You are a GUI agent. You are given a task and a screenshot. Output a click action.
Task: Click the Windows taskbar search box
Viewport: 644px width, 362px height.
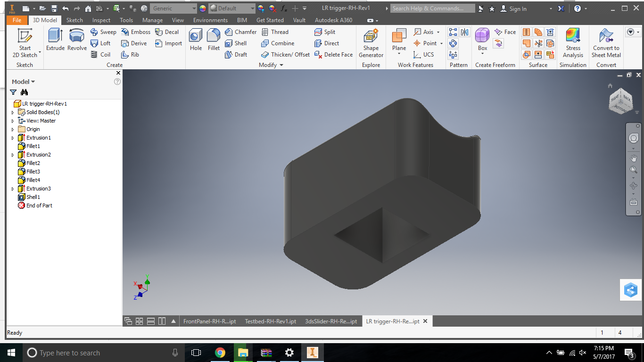(x=105, y=353)
